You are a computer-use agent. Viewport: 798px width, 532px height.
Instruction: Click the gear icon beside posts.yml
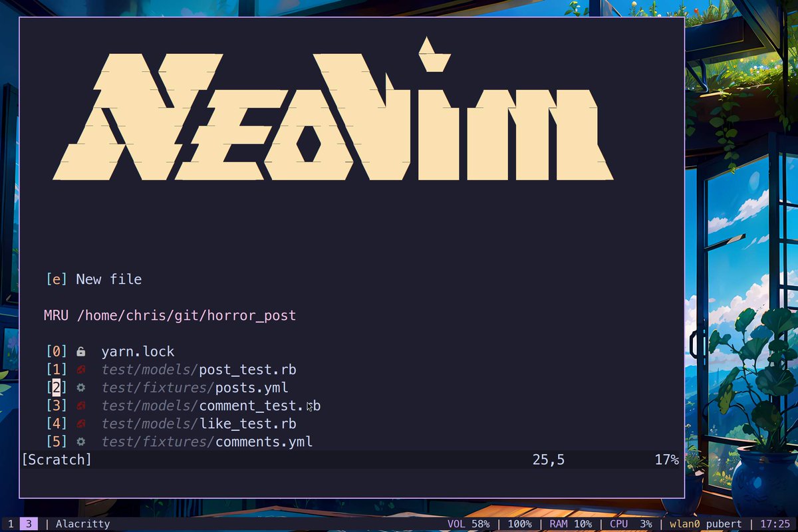click(80, 388)
